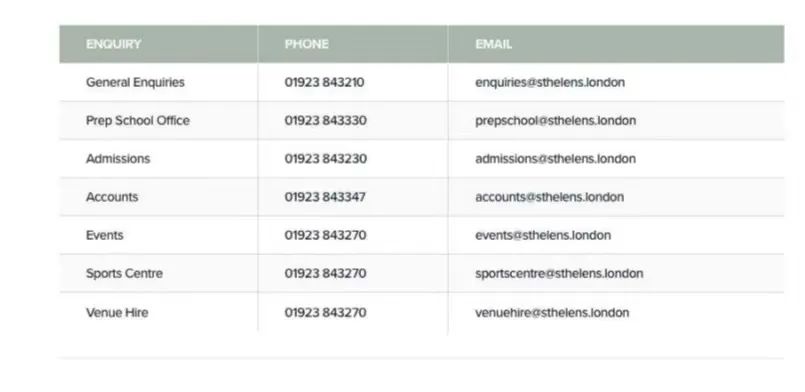
Task: Click the Sports Centre row label
Action: (x=124, y=273)
